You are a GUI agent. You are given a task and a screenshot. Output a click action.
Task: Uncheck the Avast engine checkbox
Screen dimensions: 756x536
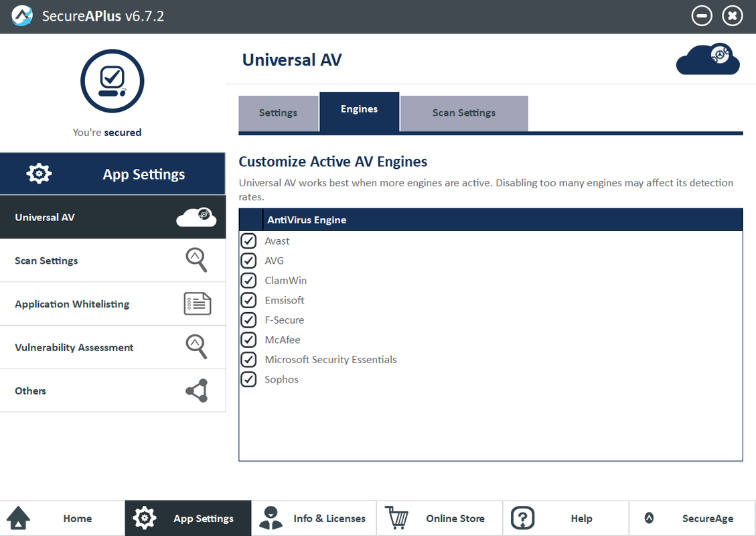click(248, 241)
